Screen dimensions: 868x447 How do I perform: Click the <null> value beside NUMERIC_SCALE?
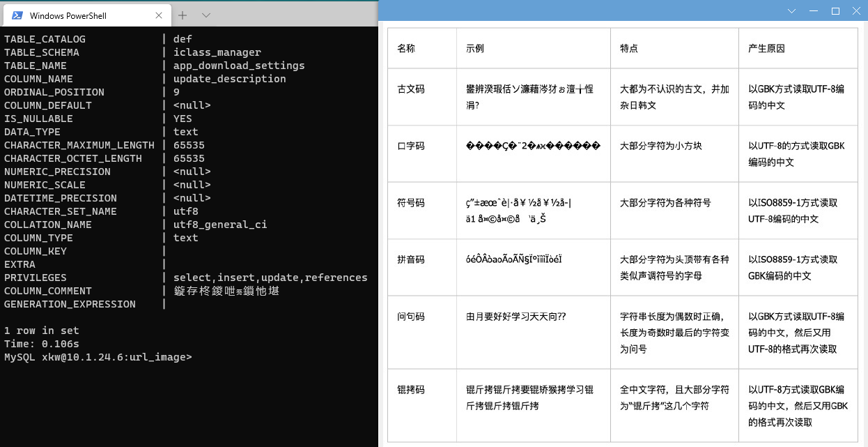192,185
